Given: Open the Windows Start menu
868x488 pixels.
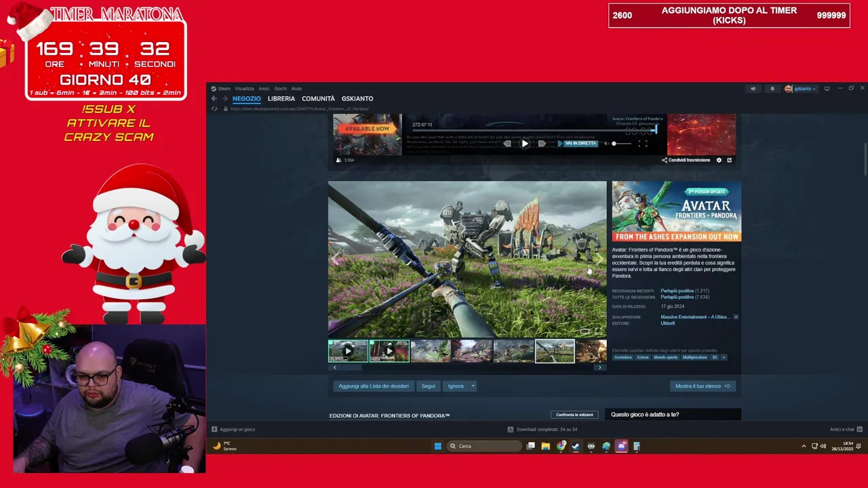Looking at the screenshot, I should pyautogui.click(x=438, y=446).
